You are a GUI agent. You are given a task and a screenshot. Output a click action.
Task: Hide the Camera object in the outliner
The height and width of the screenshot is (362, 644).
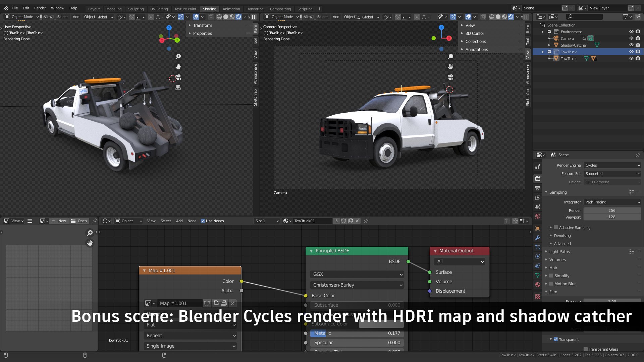631,39
